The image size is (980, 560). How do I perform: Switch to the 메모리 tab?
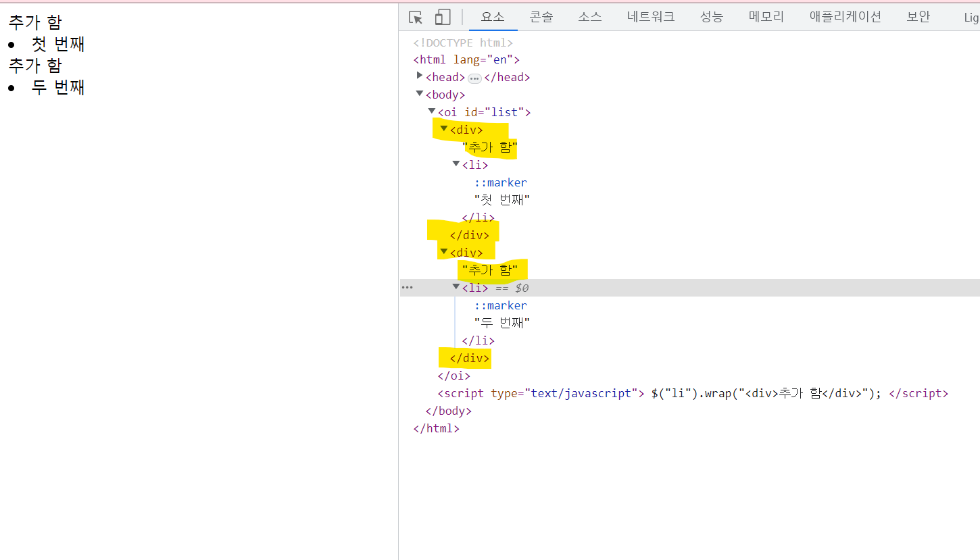click(766, 17)
